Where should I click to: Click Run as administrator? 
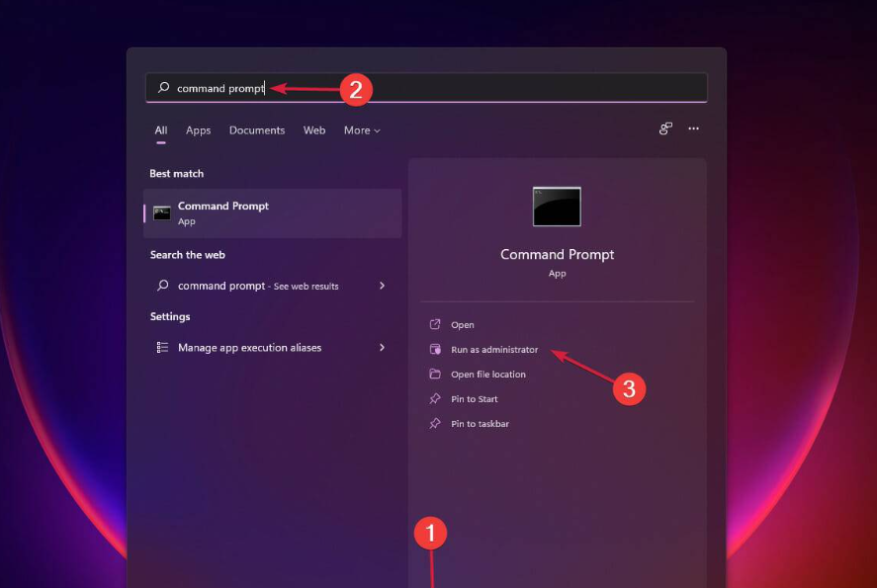point(494,349)
